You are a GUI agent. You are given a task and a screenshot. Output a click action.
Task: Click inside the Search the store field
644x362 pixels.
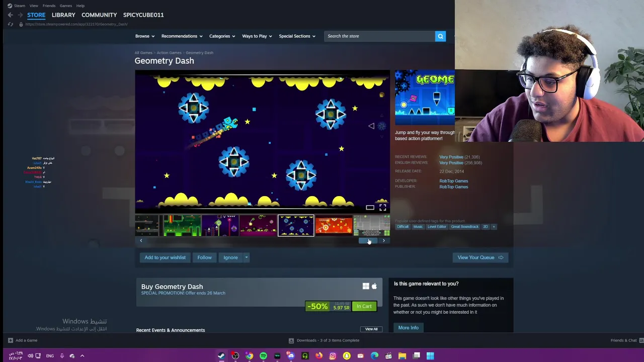(380, 36)
